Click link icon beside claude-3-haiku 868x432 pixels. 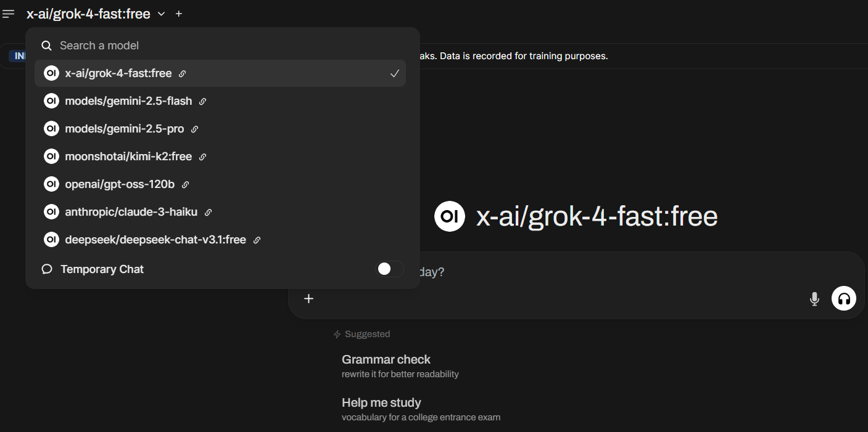208,213
